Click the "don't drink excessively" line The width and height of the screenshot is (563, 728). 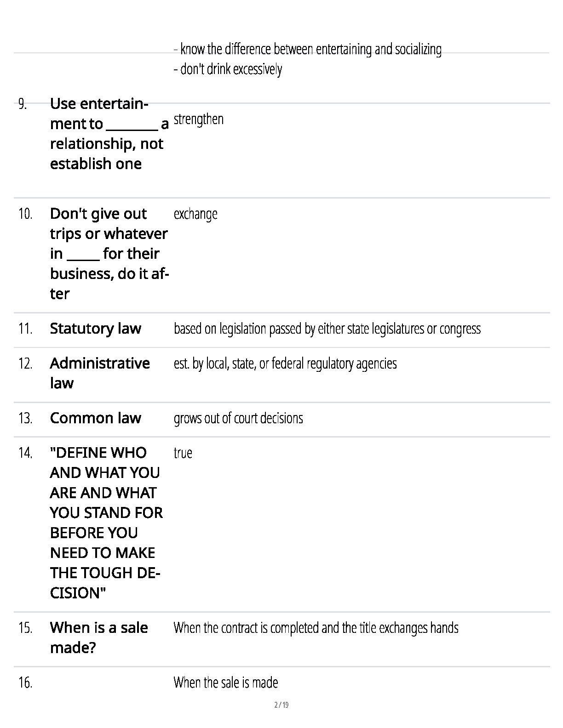click(228, 69)
